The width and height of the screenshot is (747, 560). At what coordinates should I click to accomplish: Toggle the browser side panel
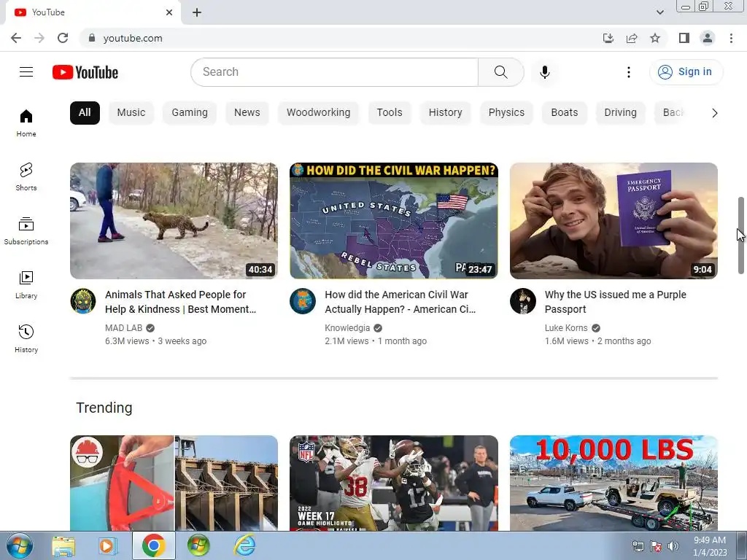coord(684,38)
